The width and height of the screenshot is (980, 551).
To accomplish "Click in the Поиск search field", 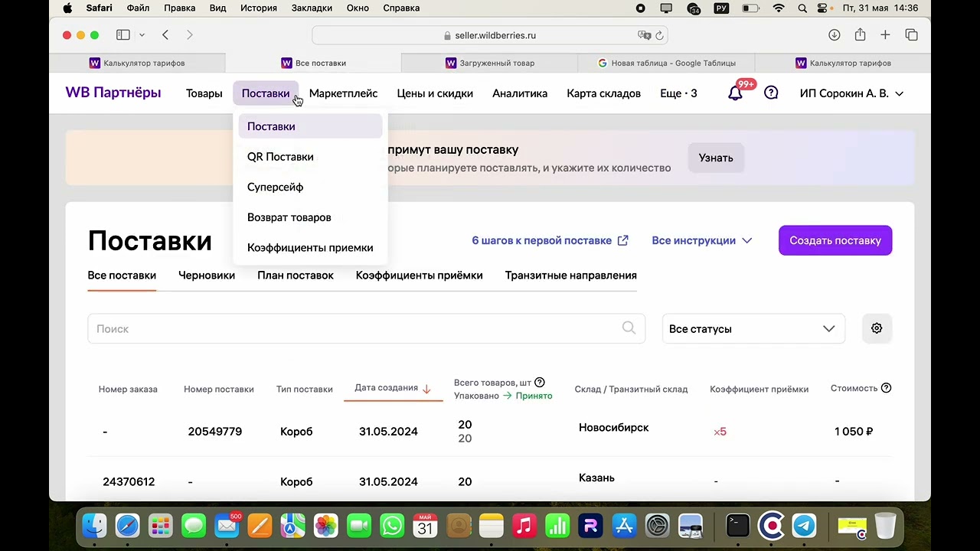I will [366, 328].
